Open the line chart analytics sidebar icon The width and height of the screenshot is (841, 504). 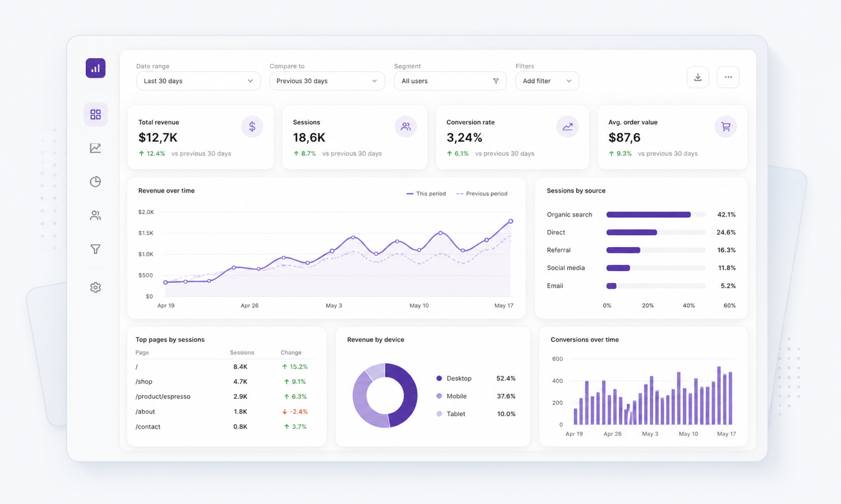point(96,148)
